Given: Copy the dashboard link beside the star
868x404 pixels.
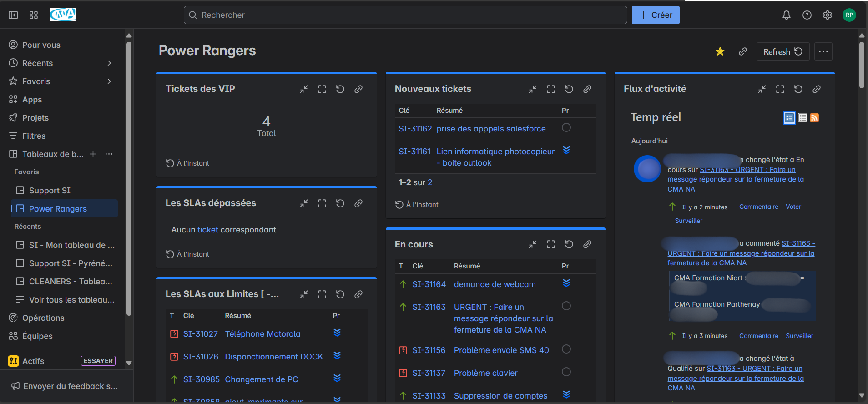Looking at the screenshot, I should point(743,51).
